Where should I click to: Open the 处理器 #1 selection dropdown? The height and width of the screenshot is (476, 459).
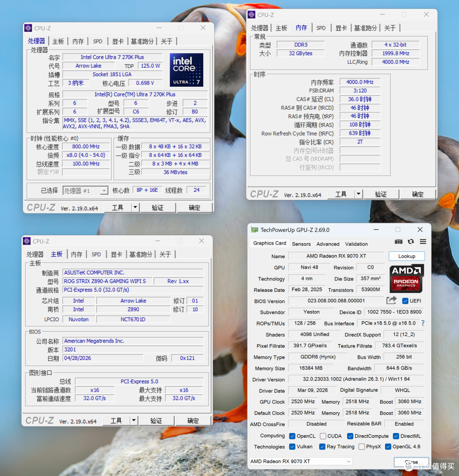pyautogui.click(x=85, y=191)
